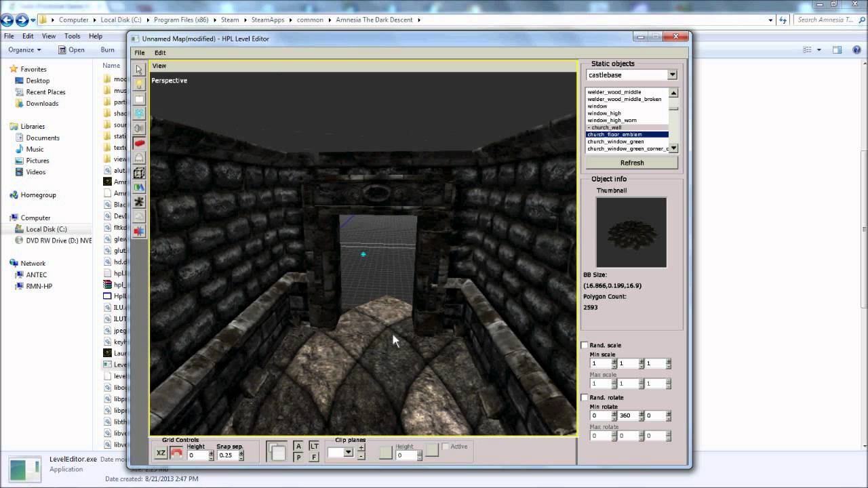Open Help menu in Explorer window

point(96,36)
